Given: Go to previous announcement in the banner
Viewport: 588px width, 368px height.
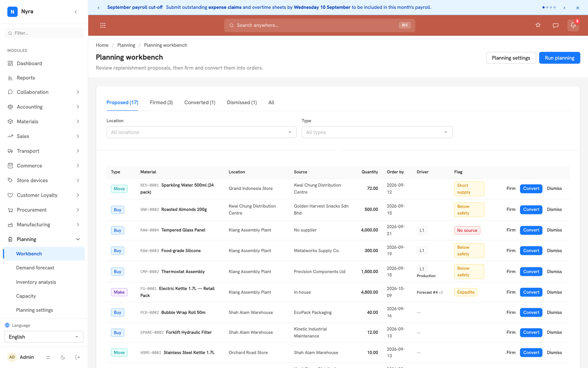Looking at the screenshot, I should 99,8.
